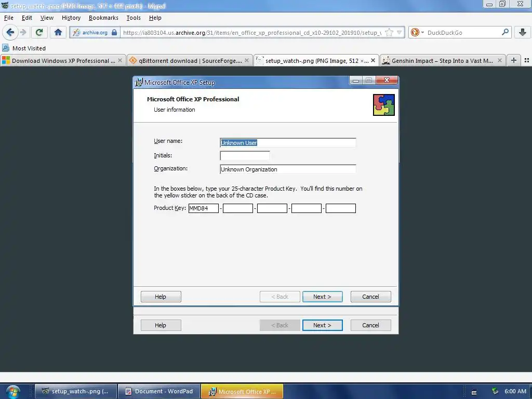Open the Windows Start orb
Viewport: 532px width, 399px height.
13,392
